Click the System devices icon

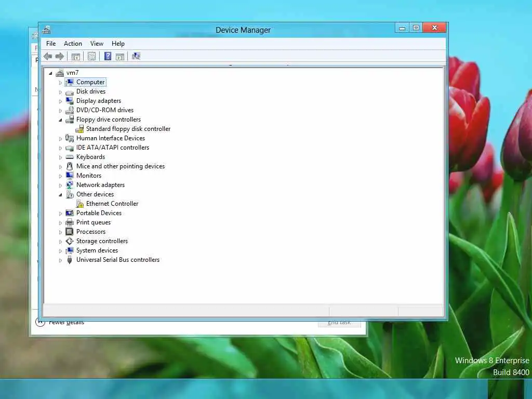click(x=70, y=250)
